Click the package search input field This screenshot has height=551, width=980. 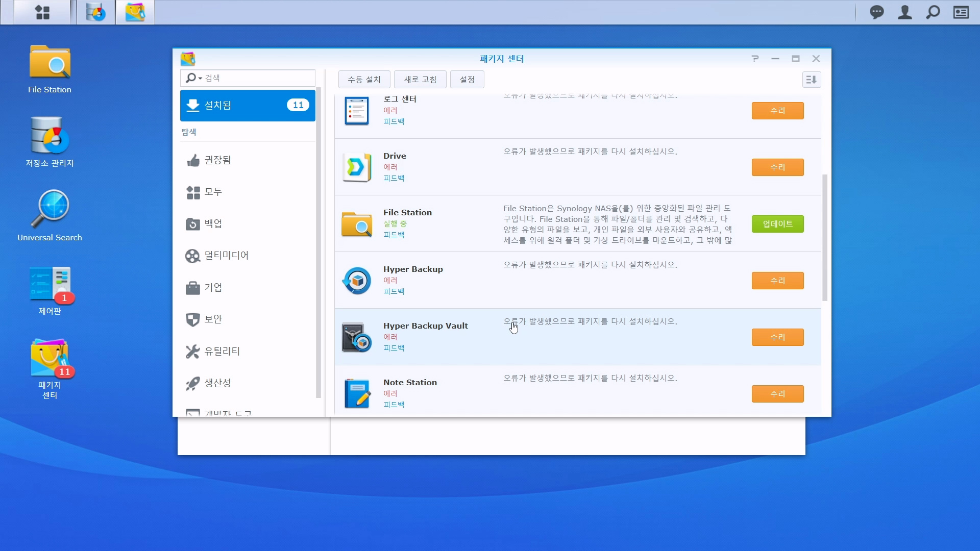point(255,78)
